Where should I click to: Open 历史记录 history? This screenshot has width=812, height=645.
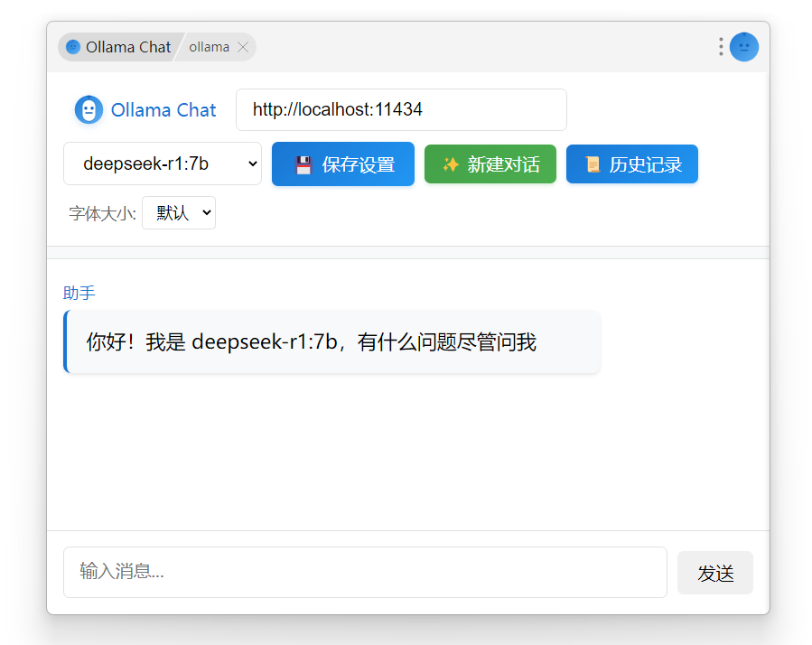631,164
